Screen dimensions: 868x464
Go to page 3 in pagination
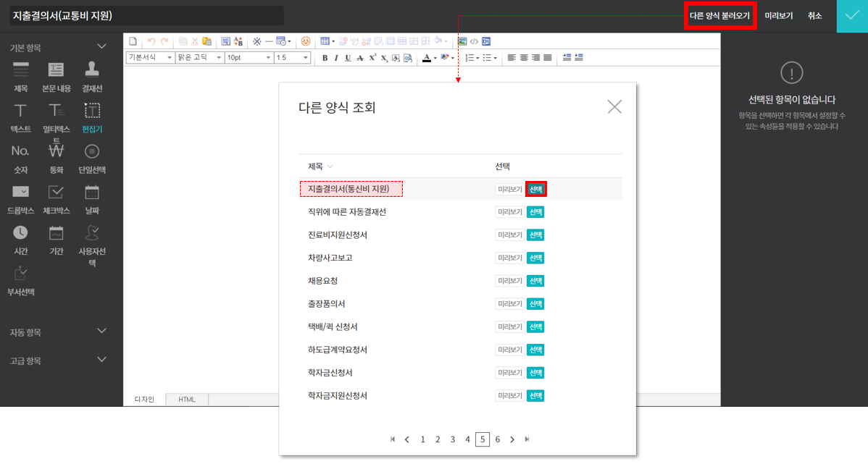pyautogui.click(x=453, y=439)
